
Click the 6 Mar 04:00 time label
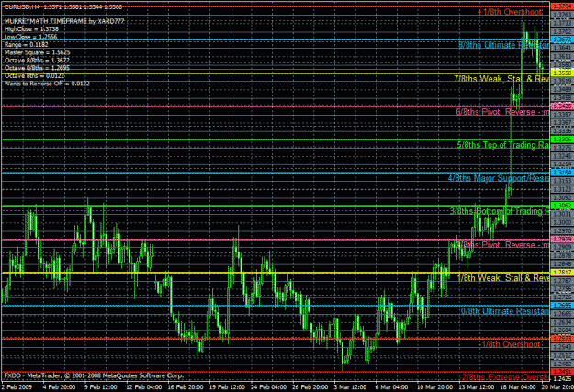[391, 387]
